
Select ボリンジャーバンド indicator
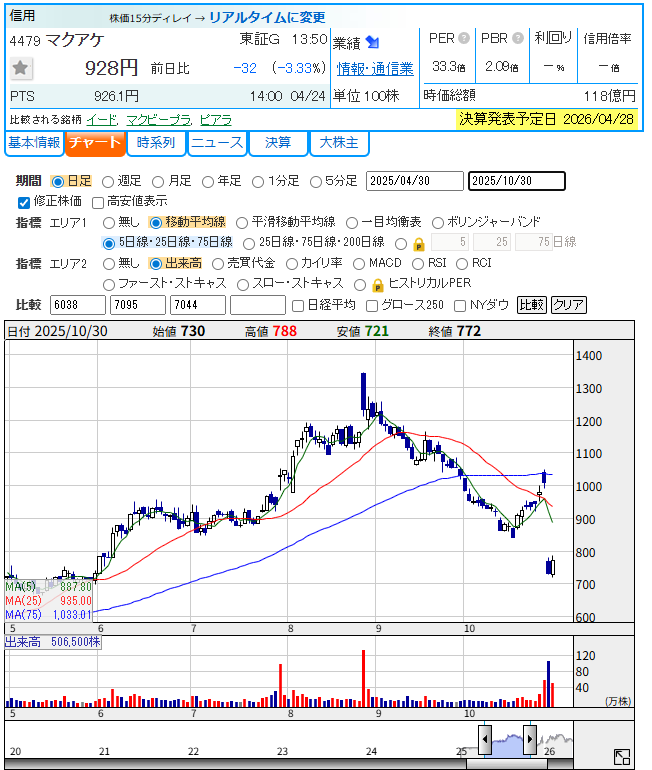pyautogui.click(x=437, y=223)
